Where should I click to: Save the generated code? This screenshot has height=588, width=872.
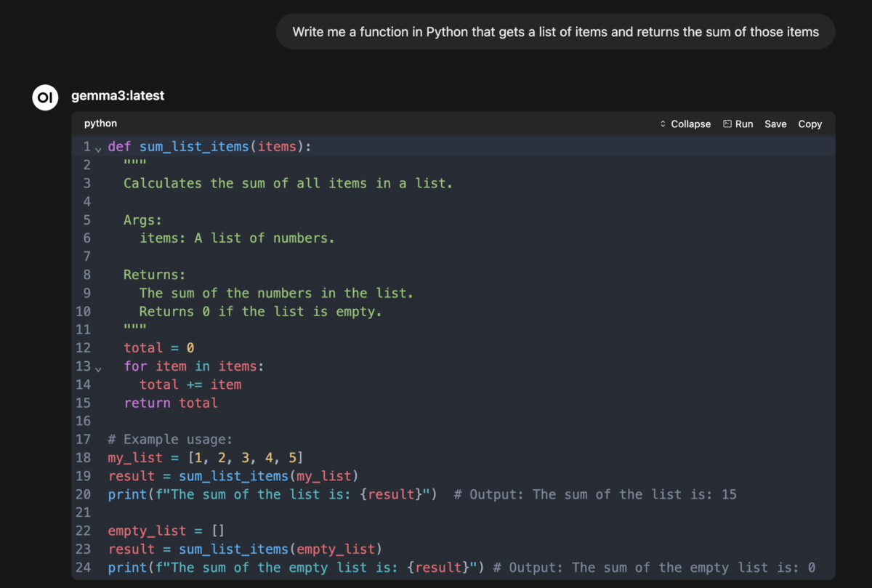coord(775,124)
